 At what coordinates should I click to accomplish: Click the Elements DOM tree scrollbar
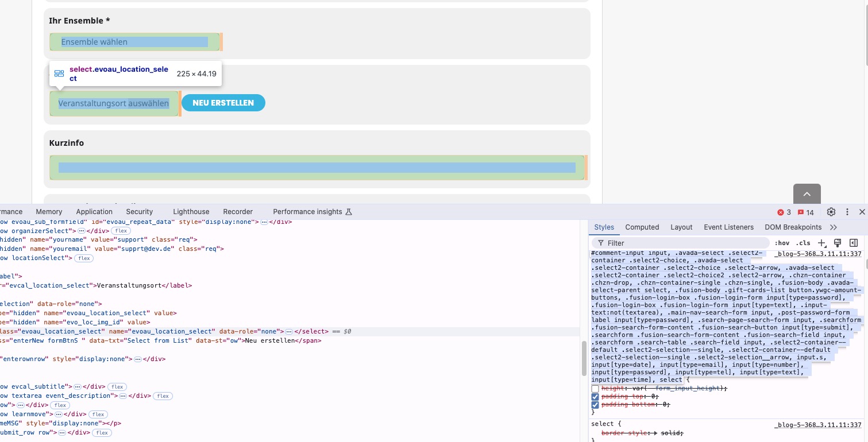(x=583, y=359)
